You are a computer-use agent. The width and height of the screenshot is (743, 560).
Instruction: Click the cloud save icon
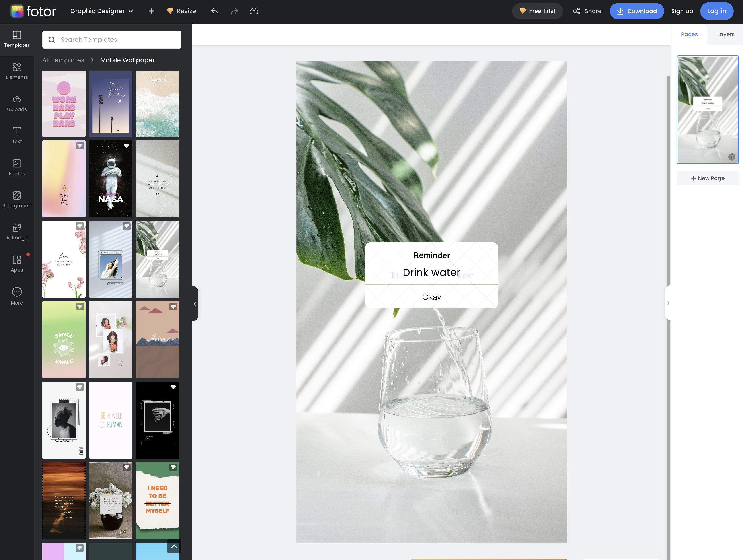tap(254, 11)
